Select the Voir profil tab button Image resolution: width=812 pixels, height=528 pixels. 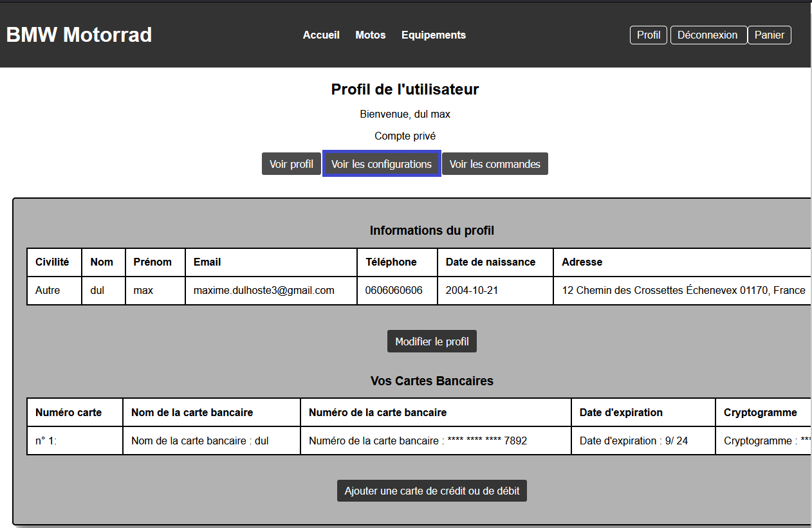coord(291,164)
